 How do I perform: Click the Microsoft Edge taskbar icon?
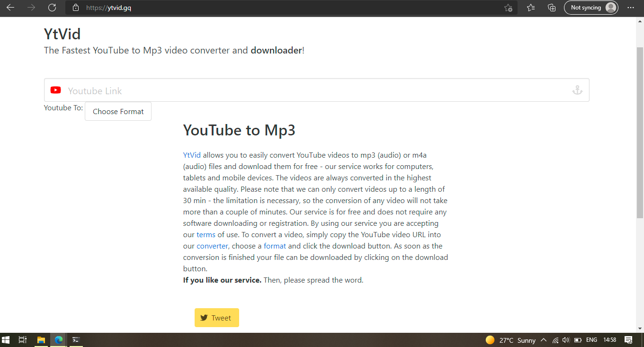click(x=58, y=340)
